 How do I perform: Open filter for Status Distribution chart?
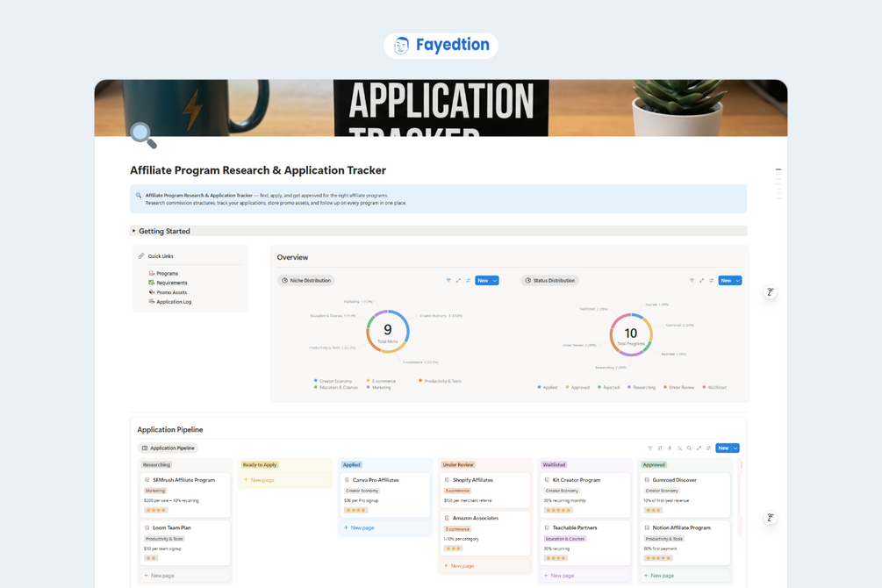point(692,280)
